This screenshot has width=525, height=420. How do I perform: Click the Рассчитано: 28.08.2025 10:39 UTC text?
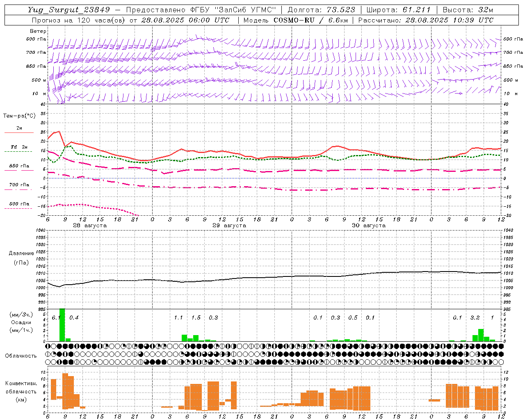[x=426, y=20]
